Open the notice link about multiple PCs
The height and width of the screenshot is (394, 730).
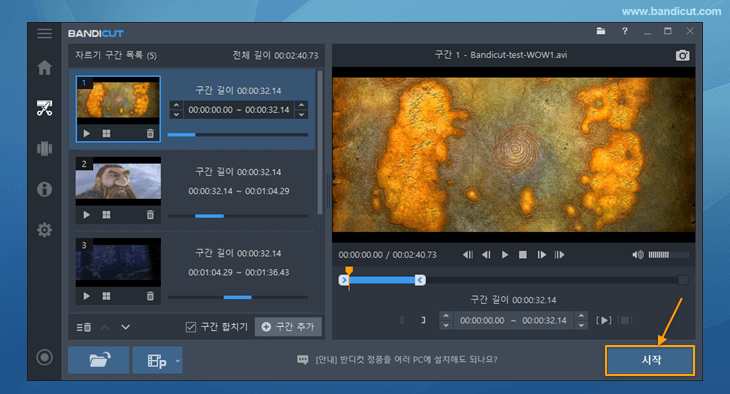pyautogui.click(x=406, y=360)
